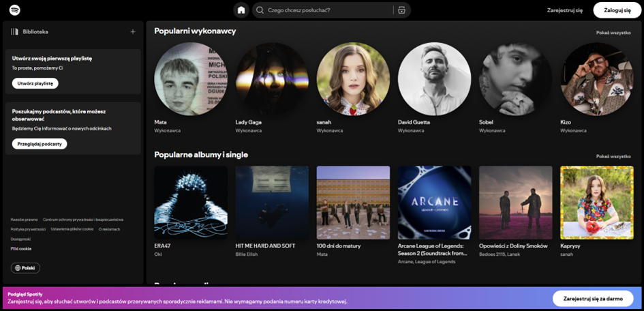Show all under 'Popularni wykonawcy'
The image size is (644, 311).
point(613,33)
